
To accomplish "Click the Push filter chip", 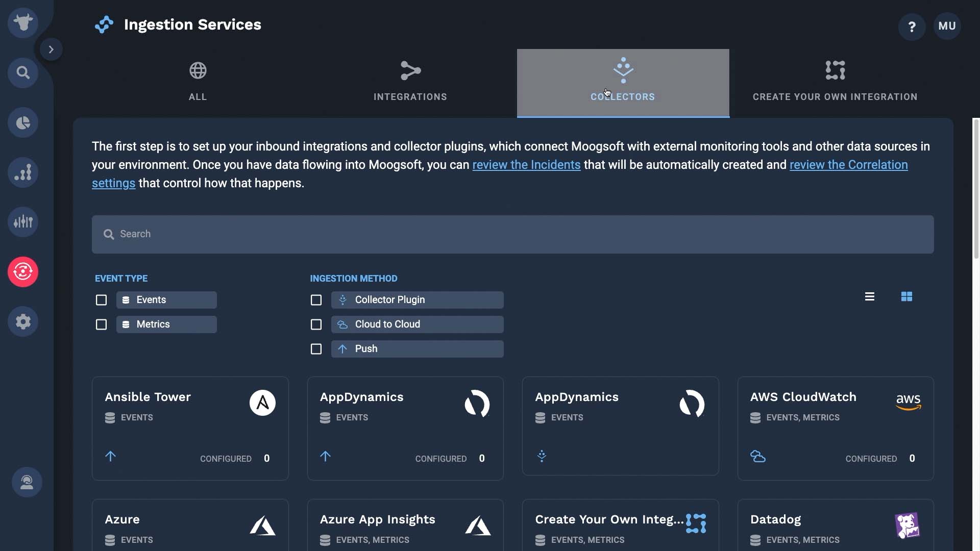I will click(x=417, y=349).
